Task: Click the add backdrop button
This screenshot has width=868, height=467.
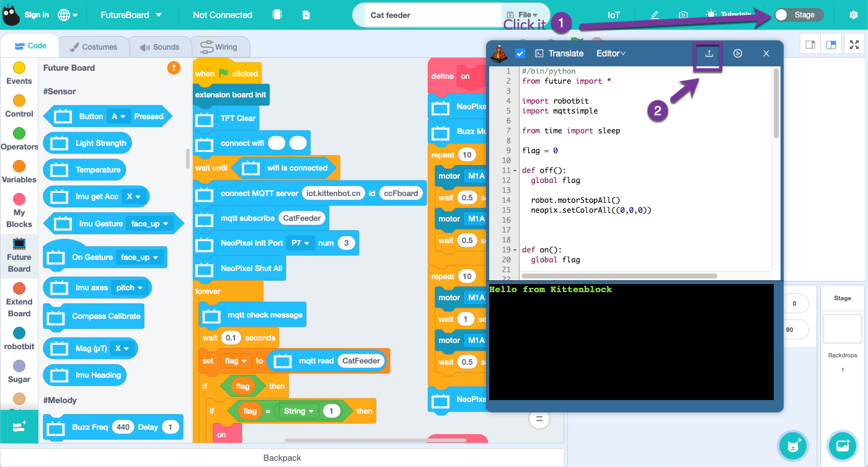Action: [x=843, y=445]
